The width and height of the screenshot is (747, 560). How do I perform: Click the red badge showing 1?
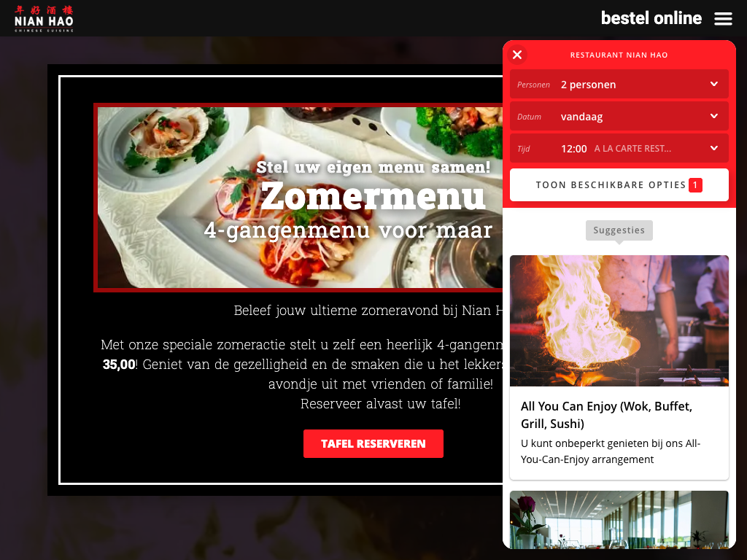click(x=695, y=184)
